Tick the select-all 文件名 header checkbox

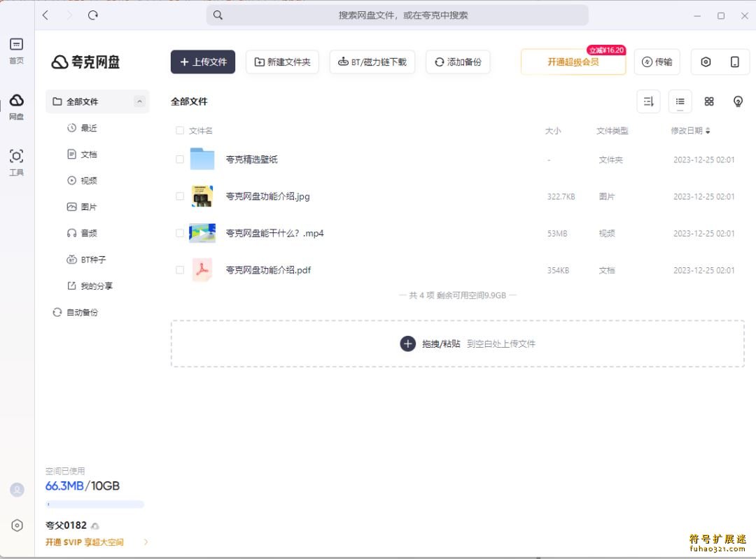180,130
